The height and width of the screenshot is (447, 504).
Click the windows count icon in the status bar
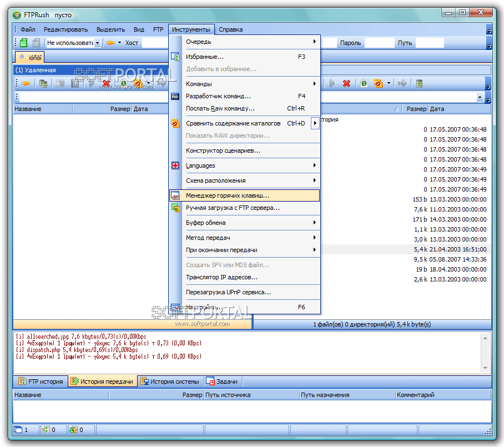[x=18, y=430]
